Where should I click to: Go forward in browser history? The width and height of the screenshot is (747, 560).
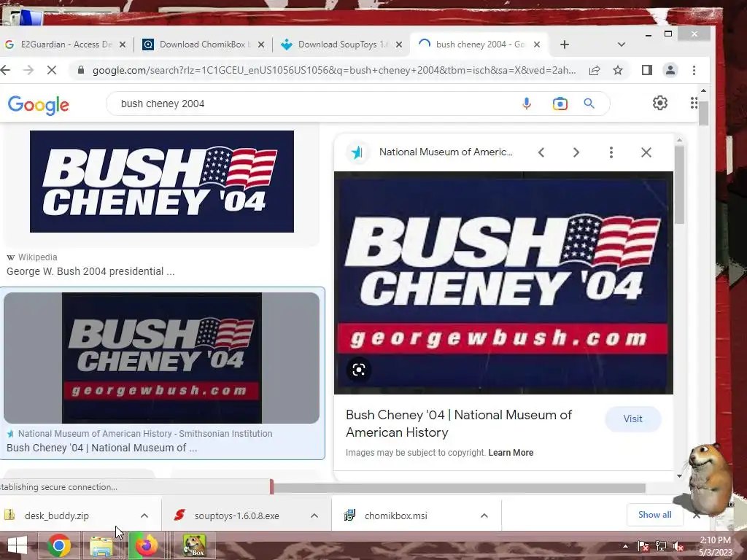coord(28,71)
